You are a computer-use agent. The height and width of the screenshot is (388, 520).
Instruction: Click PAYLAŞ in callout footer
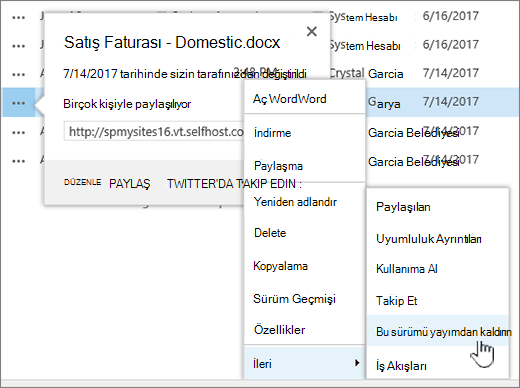pos(130,184)
